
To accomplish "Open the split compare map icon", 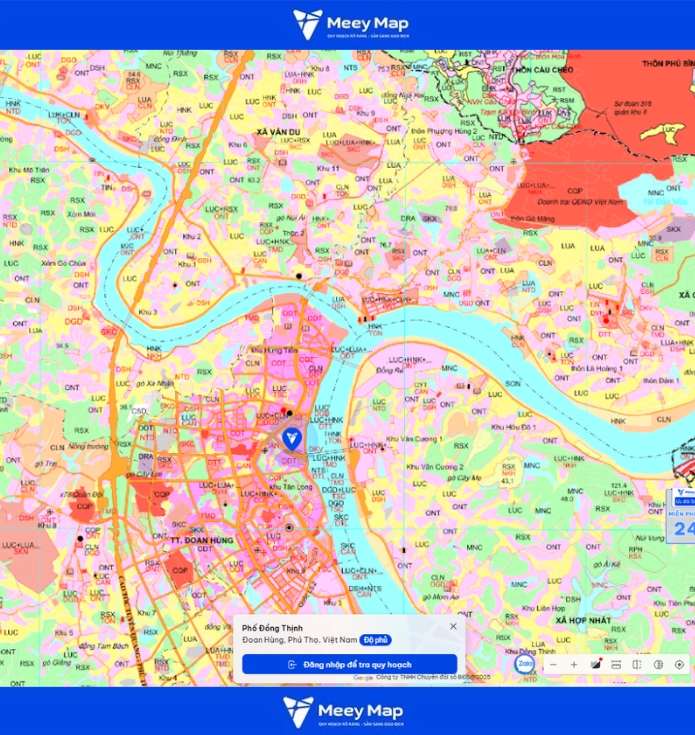I will click(x=637, y=665).
